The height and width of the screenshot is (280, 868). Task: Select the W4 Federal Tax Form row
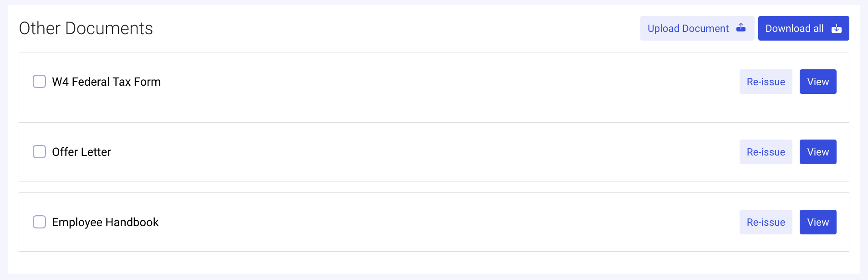tap(410, 81)
